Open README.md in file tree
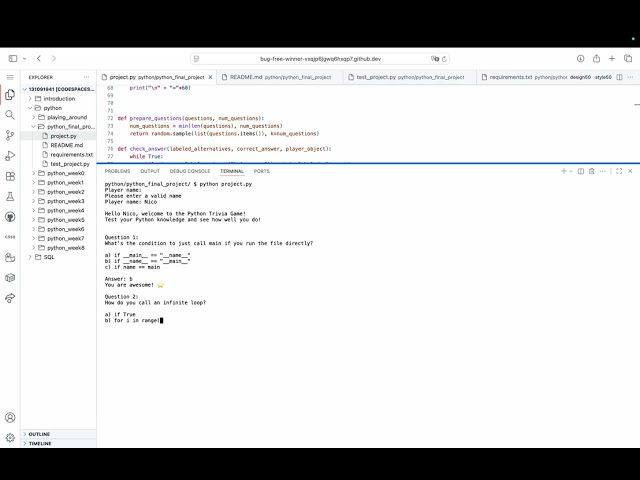 pyautogui.click(x=58, y=145)
